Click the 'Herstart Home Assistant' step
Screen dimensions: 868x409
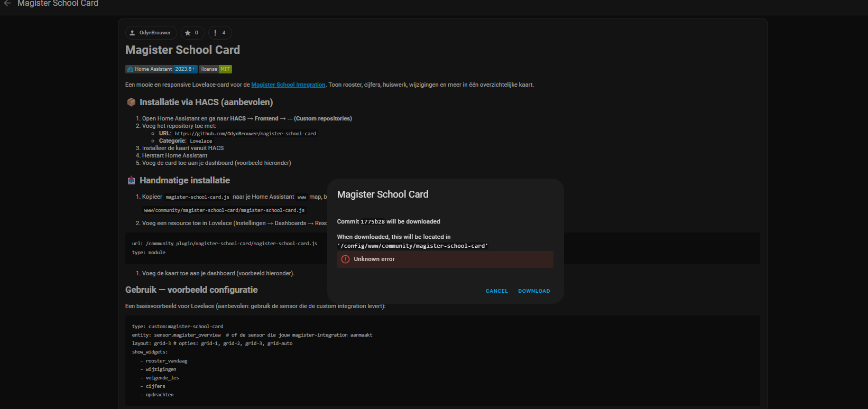pos(174,155)
